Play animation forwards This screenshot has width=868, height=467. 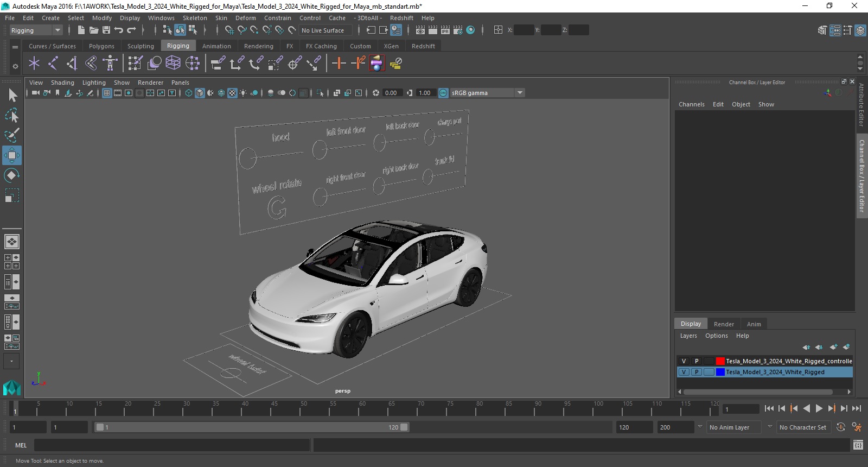(819, 408)
